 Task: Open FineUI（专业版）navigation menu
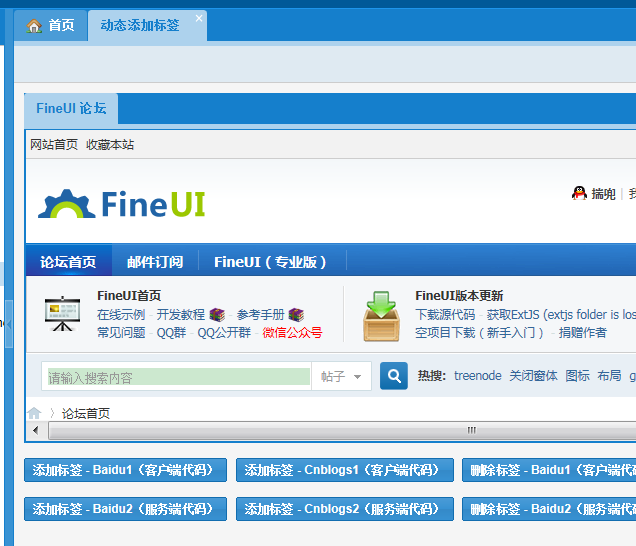pos(271,262)
